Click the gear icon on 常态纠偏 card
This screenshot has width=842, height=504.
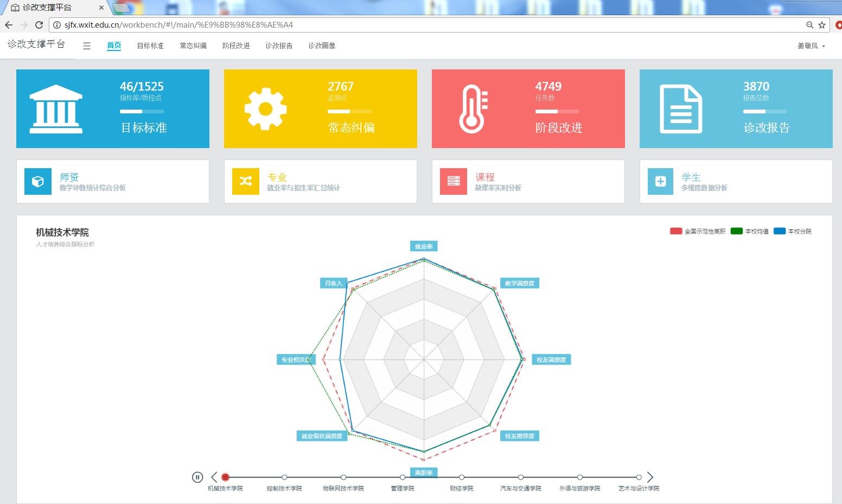pos(265,109)
